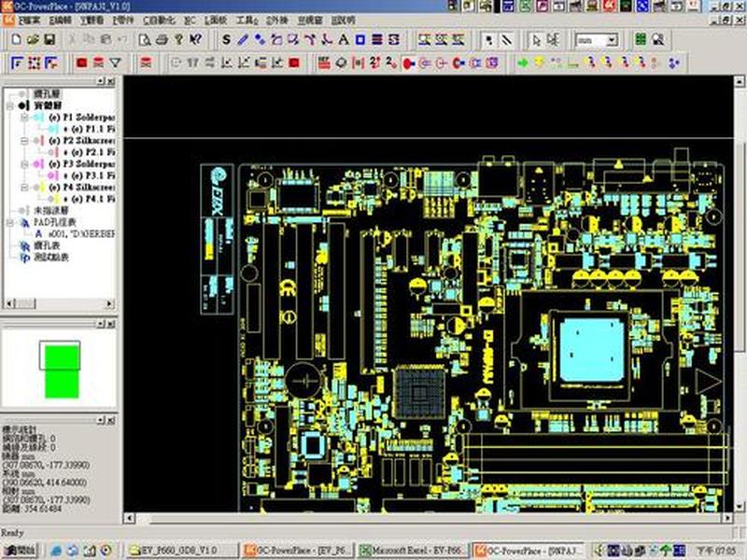Click the P1.1 cyan color marker
The image size is (747, 560).
[x=53, y=129]
